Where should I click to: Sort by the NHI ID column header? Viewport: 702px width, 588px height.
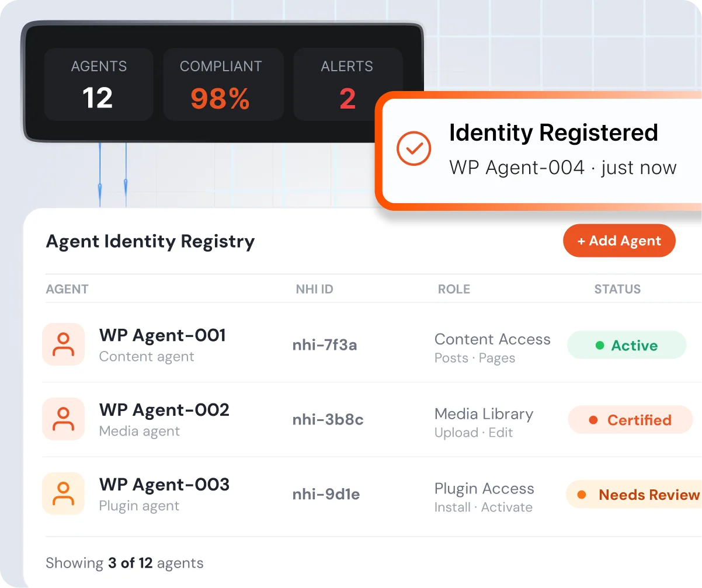(x=314, y=289)
